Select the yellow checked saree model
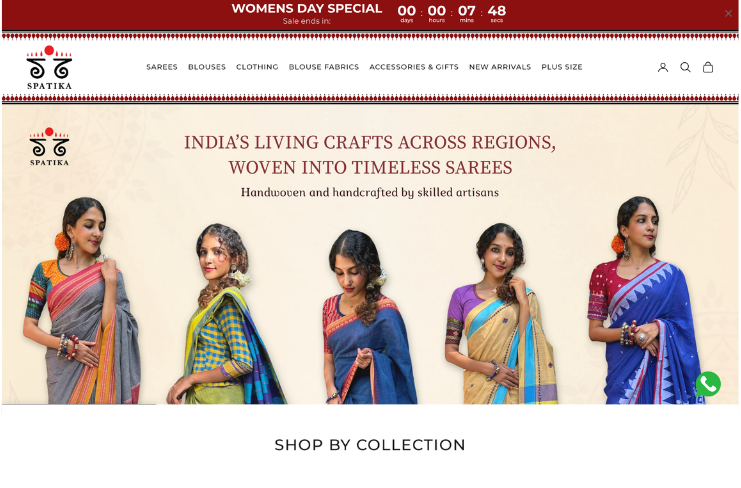The width and height of the screenshot is (741, 488). tap(225, 314)
